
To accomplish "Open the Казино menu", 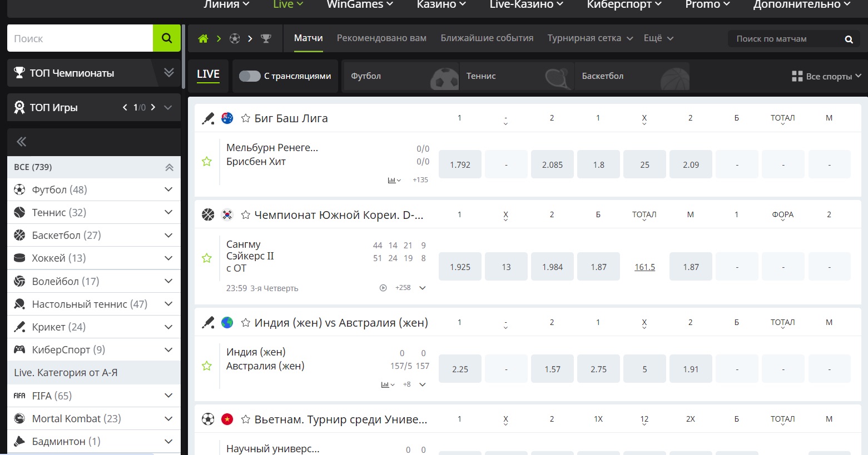I will 442,4.
